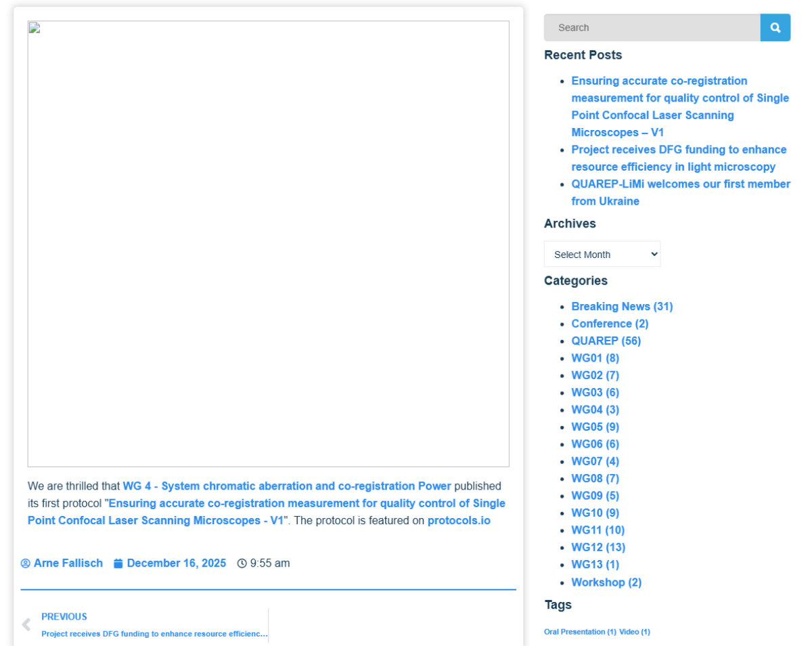This screenshot has height=646, width=812.
Task: Focus the Search input field
Action: coord(652,28)
